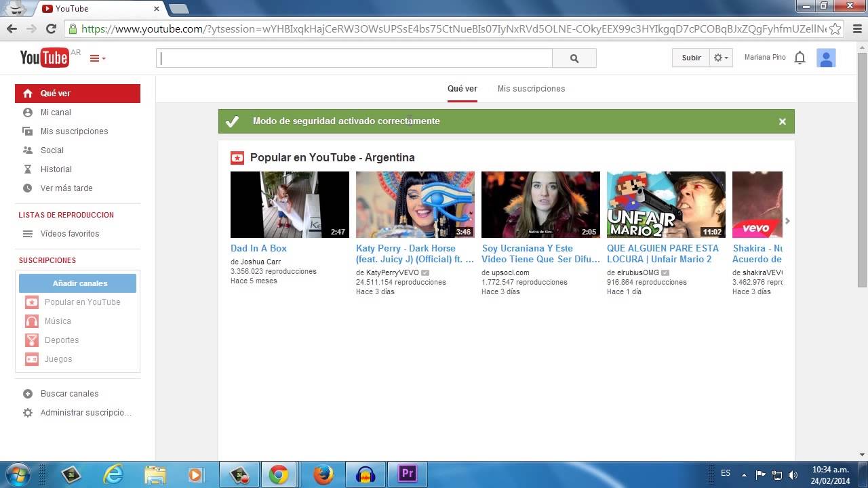Bookmark the page with the star icon
The height and width of the screenshot is (488, 868).
(835, 29)
